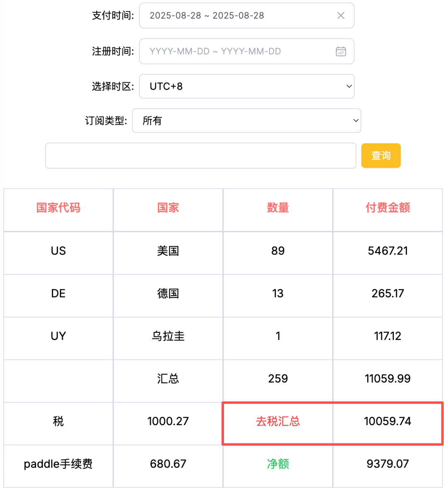The width and height of the screenshot is (448, 494).
Task: Click the 汇总 total amount 11059.99
Action: (x=387, y=379)
